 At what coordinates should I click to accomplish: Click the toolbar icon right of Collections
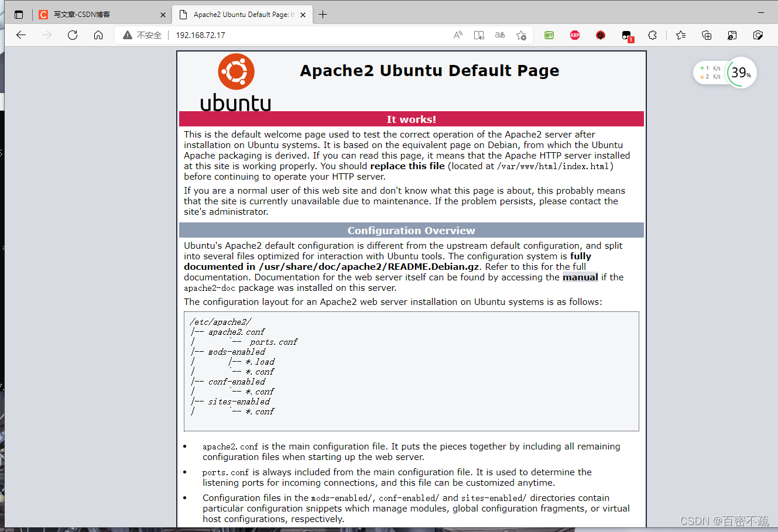[732, 35]
